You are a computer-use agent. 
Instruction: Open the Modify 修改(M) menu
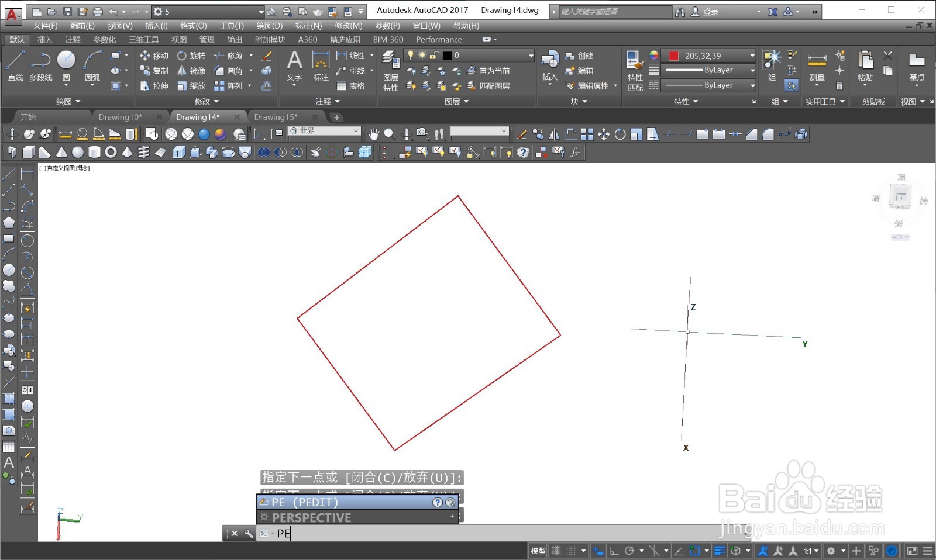[348, 26]
